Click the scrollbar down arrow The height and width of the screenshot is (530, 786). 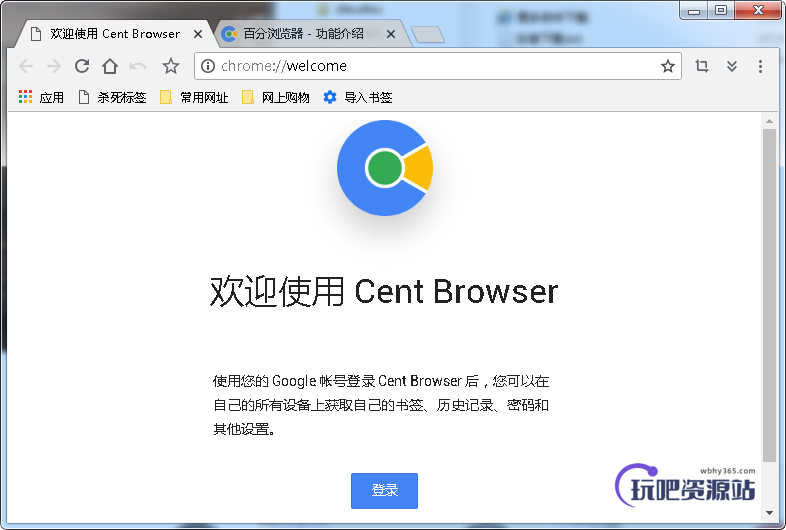tap(769, 513)
